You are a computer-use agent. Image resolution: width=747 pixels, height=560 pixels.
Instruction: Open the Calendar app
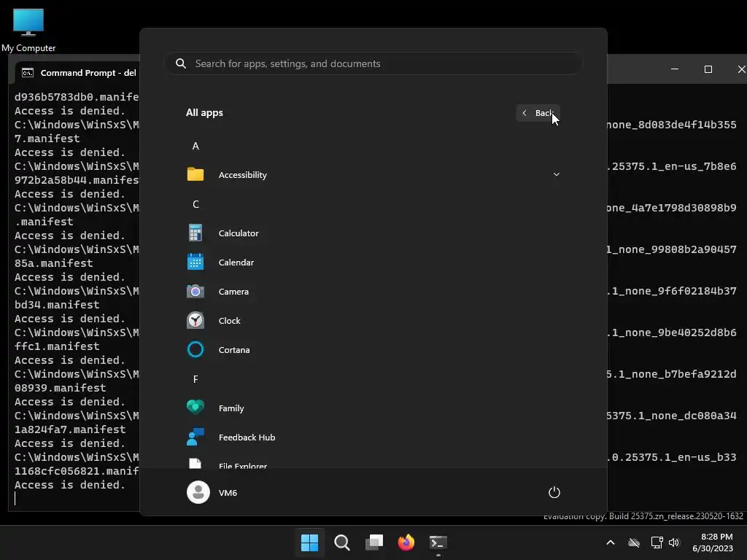[373, 262]
